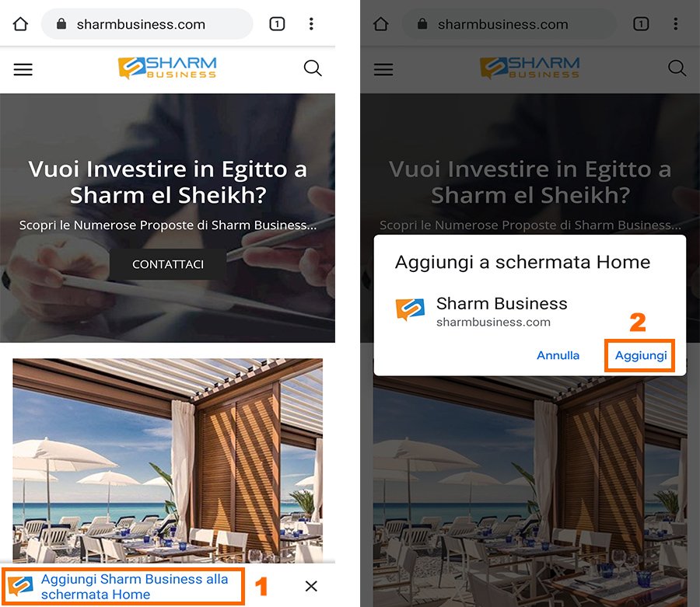Open hamburger menu on left Sharm page
This screenshot has width=700, height=607.
pos(23,70)
